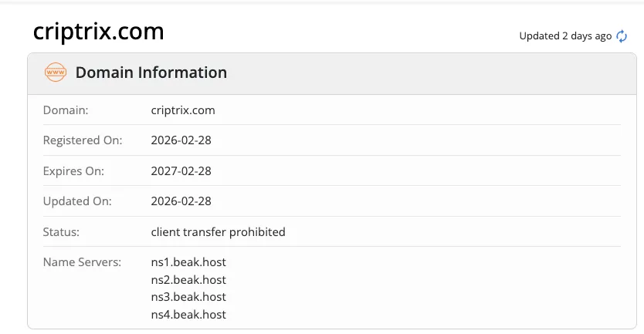
Task: Click name server ns2.beak.host
Action: pyautogui.click(x=188, y=280)
